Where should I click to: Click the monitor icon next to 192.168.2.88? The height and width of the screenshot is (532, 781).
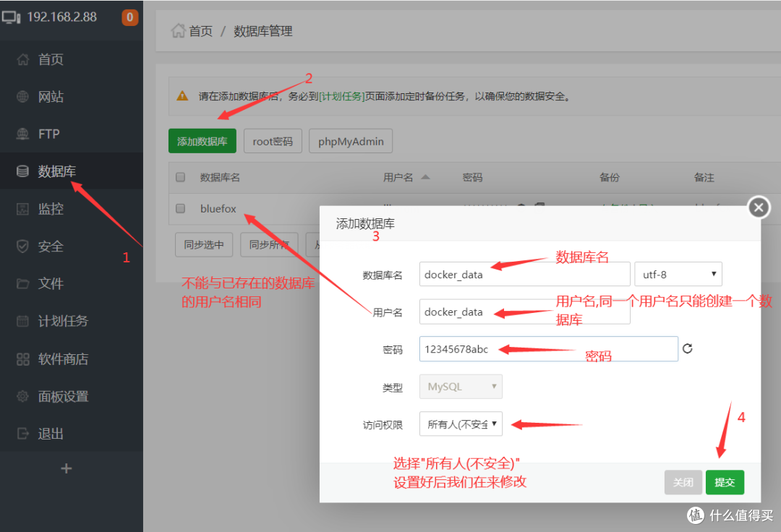point(11,17)
